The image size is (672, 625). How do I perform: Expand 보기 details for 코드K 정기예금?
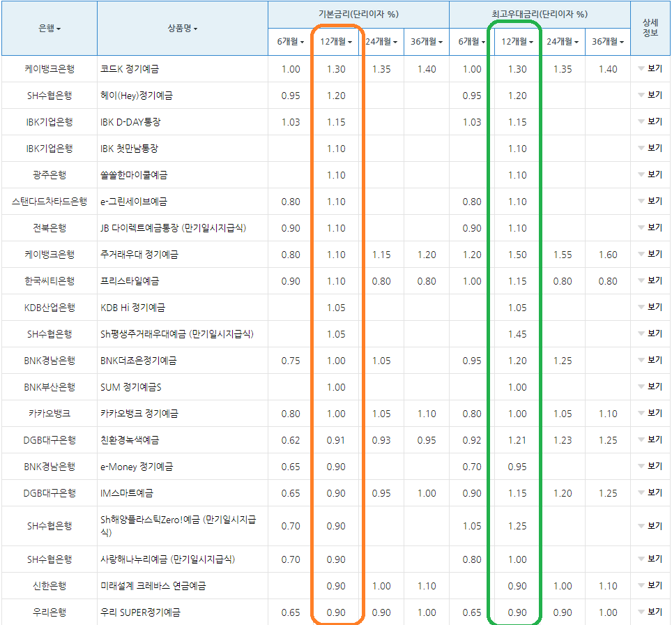[x=650, y=68]
